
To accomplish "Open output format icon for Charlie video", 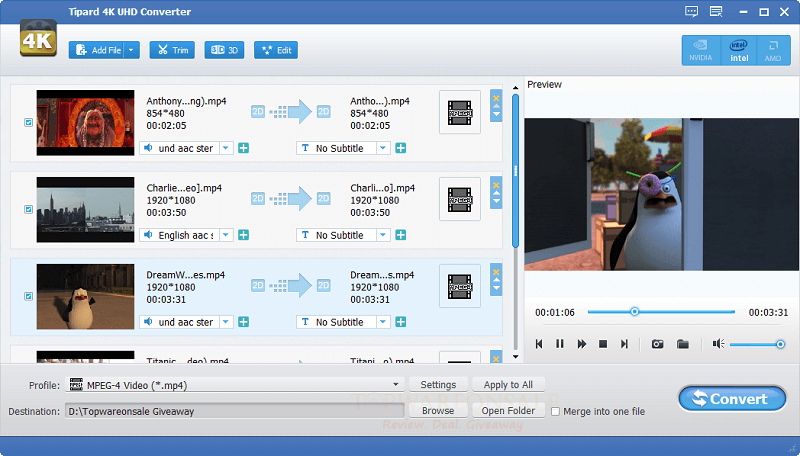I will coord(460,199).
